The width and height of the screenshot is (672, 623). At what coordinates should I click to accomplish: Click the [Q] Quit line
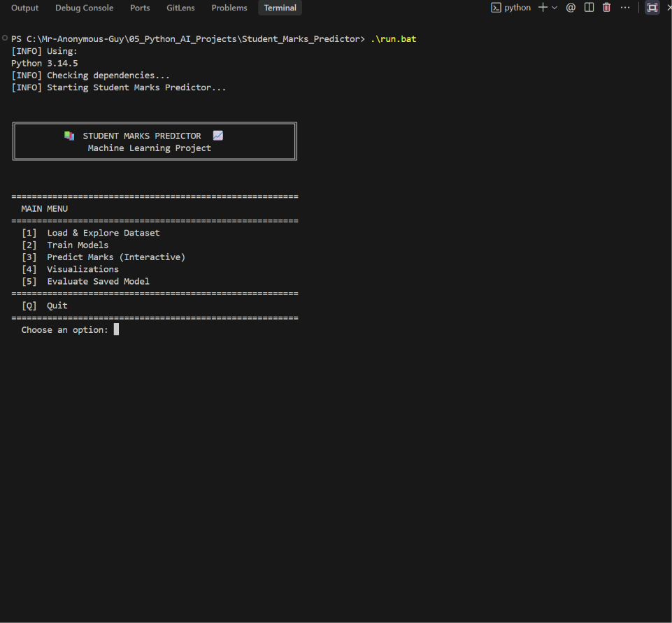coord(45,306)
